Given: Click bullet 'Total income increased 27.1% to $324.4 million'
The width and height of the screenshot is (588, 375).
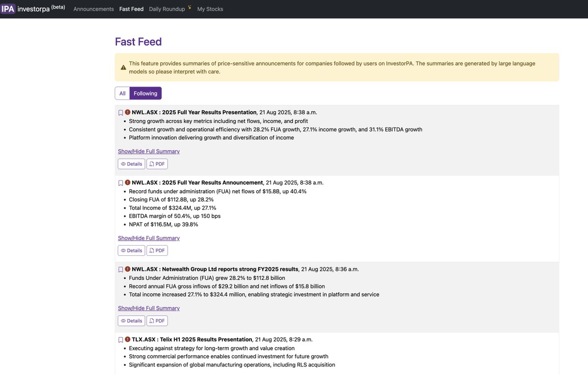Looking at the screenshot, I should (254, 295).
